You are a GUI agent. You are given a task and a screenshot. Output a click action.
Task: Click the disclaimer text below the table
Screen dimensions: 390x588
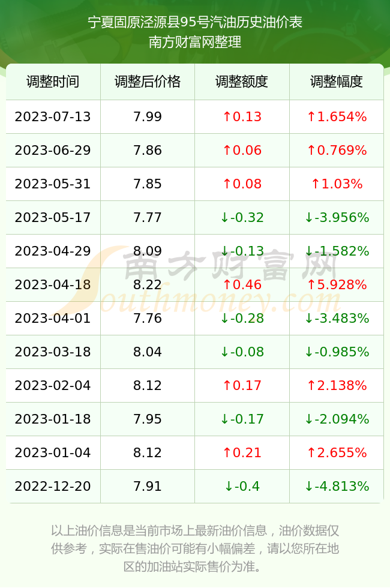coord(195,548)
